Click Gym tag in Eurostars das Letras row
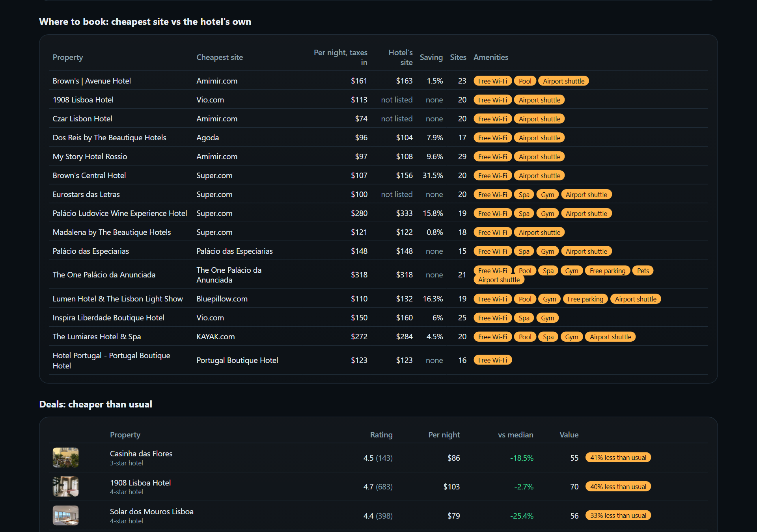 (x=547, y=195)
